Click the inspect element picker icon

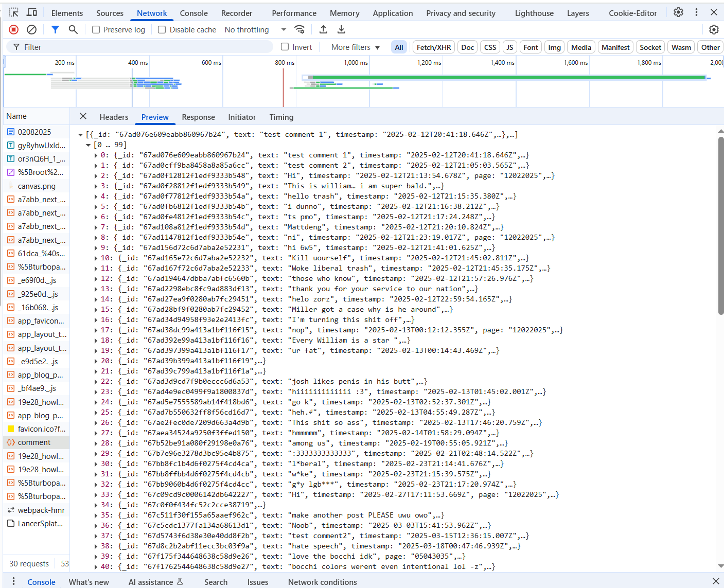click(x=14, y=12)
